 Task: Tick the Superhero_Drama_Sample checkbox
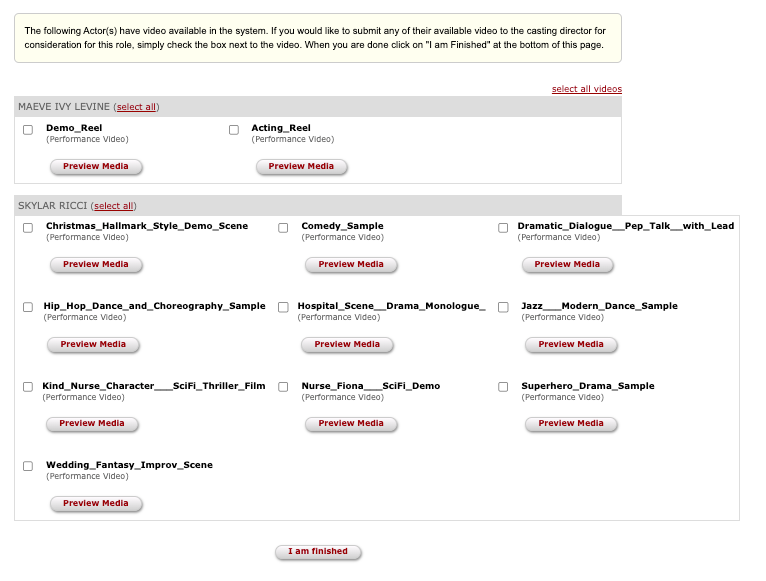pyautogui.click(x=503, y=387)
